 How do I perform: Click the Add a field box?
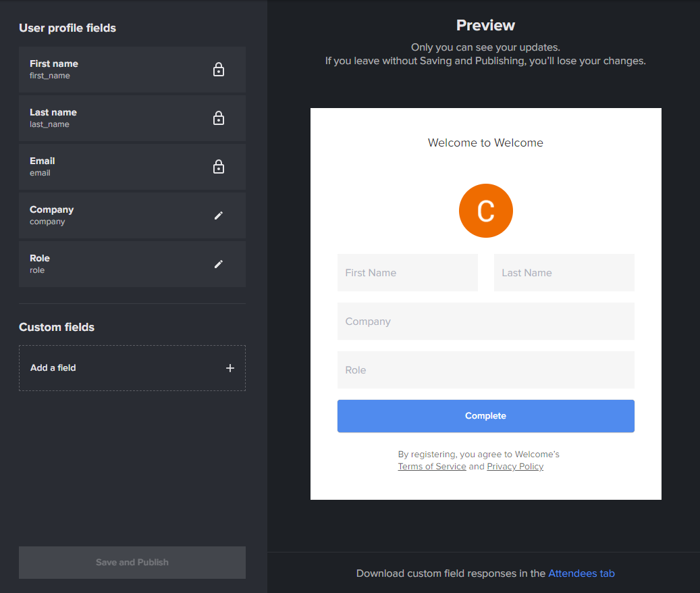[x=132, y=368]
